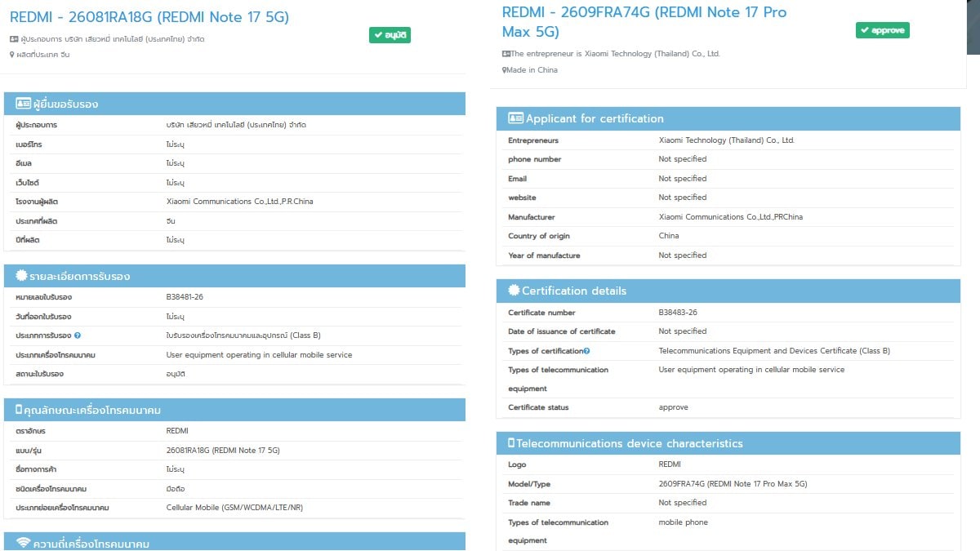
Task: Select the ไม่ระบุ value in the เว็บไซต์ row
Action: pyautogui.click(x=176, y=183)
